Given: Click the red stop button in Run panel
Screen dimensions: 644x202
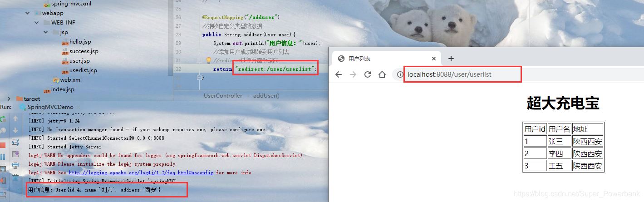Looking at the screenshot, I should pyautogui.click(x=3, y=145).
